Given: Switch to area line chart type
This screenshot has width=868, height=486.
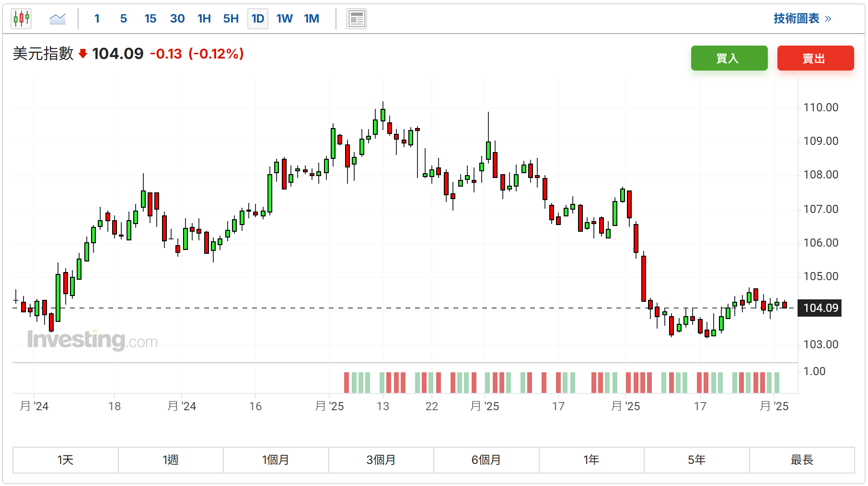Looking at the screenshot, I should pos(58,19).
